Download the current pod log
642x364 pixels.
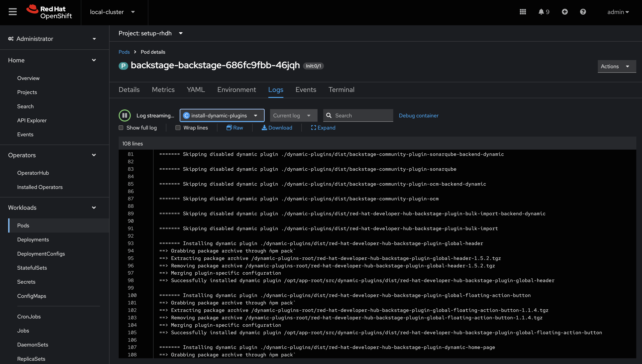(x=277, y=128)
